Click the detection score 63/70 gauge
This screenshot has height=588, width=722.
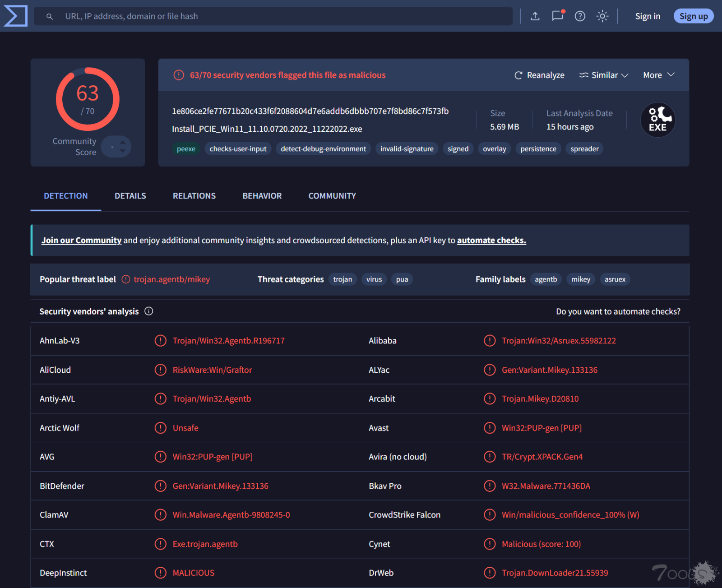(x=88, y=99)
